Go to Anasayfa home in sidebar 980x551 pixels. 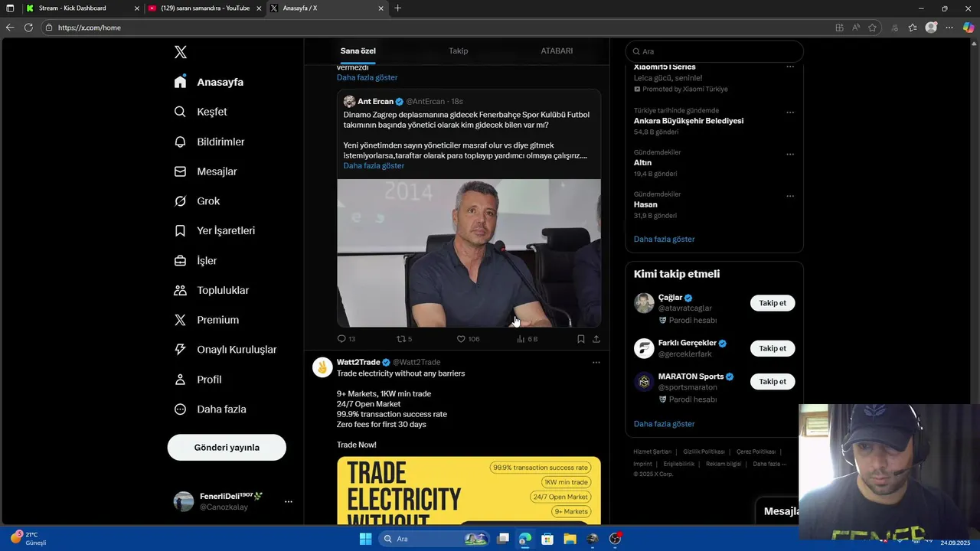click(209, 82)
